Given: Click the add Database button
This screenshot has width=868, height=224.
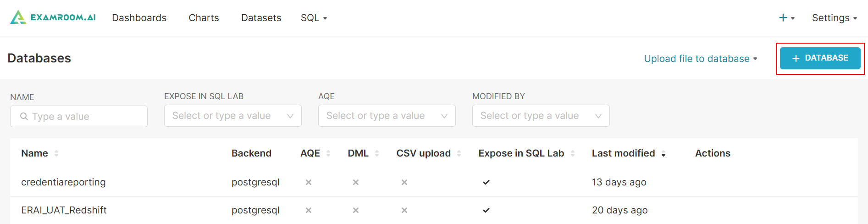Looking at the screenshot, I should tap(820, 58).
